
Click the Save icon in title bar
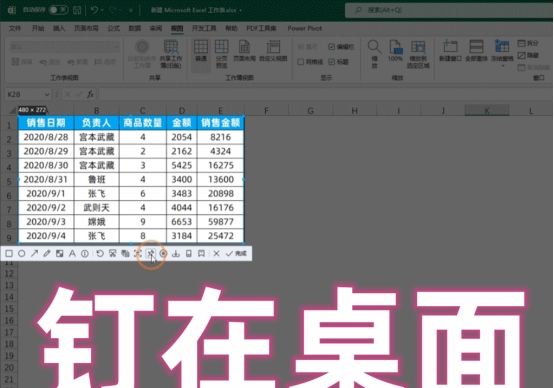[77, 10]
